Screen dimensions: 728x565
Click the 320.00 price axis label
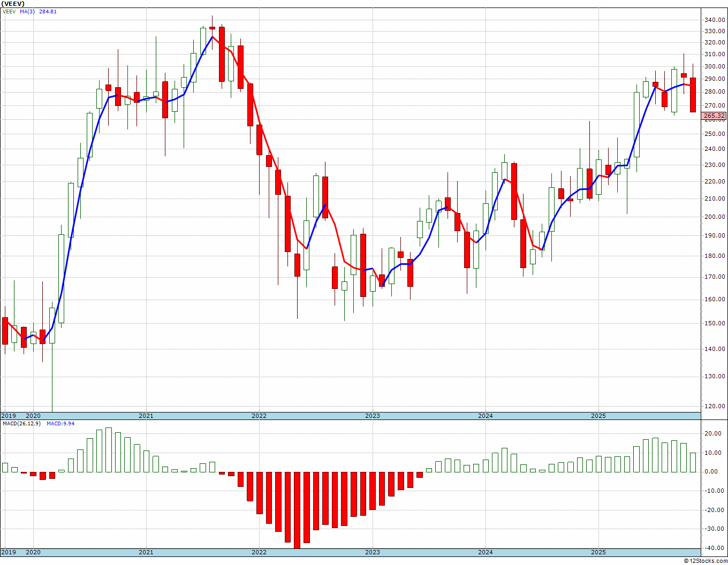tap(715, 43)
